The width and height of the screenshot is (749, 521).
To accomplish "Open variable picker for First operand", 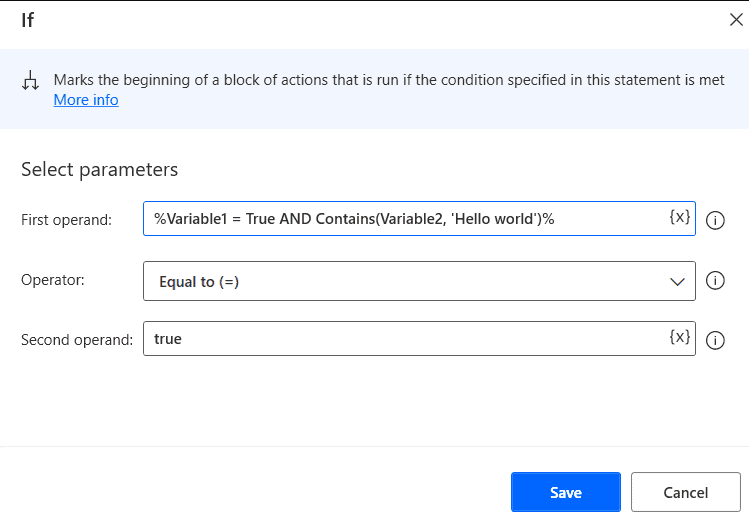I will (679, 217).
